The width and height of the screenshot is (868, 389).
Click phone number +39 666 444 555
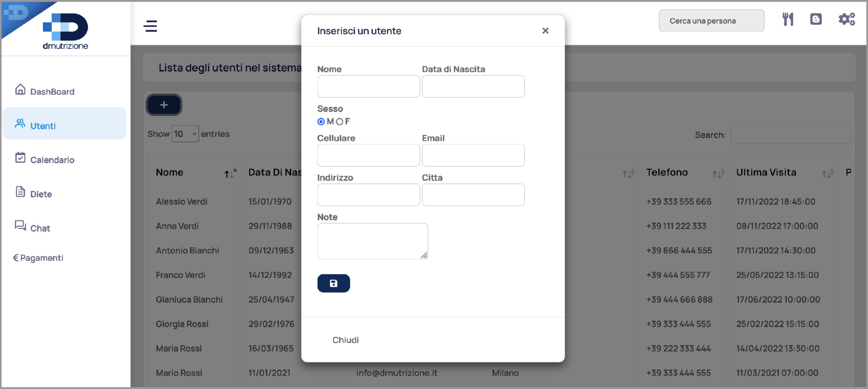(679, 251)
